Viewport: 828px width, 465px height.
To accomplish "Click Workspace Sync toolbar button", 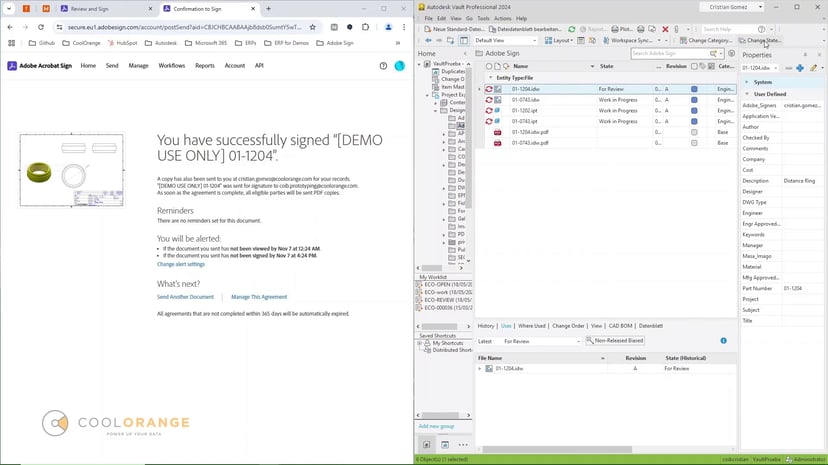I will (628, 40).
